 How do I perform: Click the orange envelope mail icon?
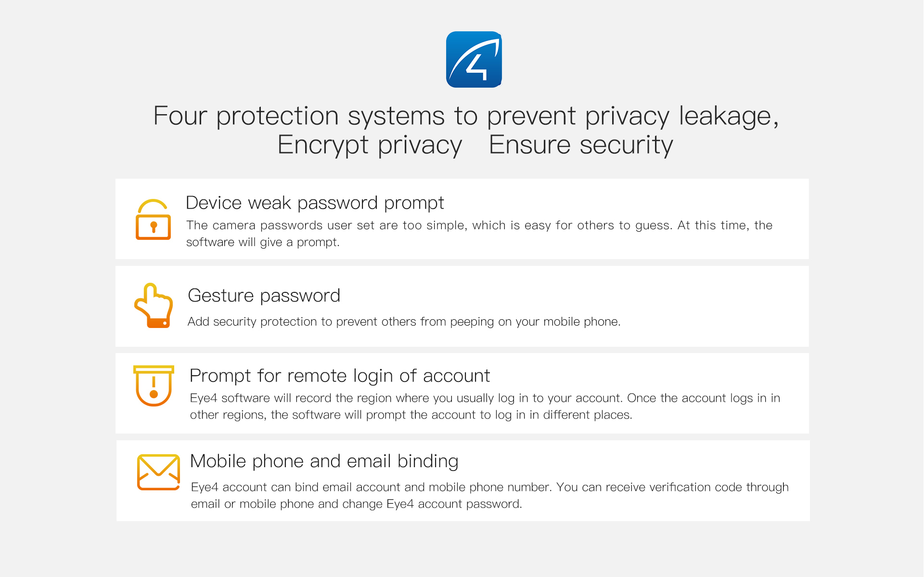click(x=158, y=472)
